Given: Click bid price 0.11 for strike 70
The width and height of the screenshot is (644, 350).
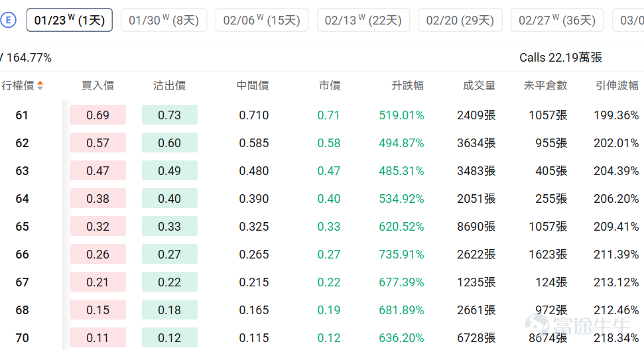Looking at the screenshot, I should (97, 337).
